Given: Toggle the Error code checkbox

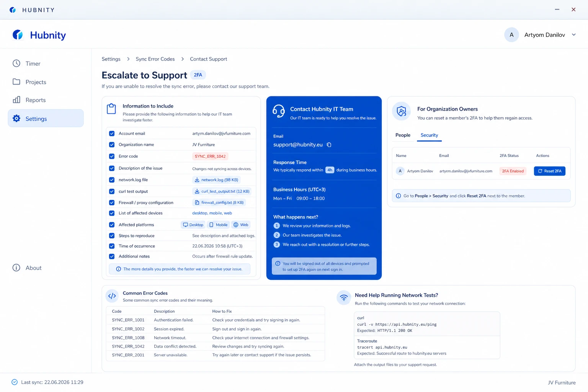Looking at the screenshot, I should point(112,156).
